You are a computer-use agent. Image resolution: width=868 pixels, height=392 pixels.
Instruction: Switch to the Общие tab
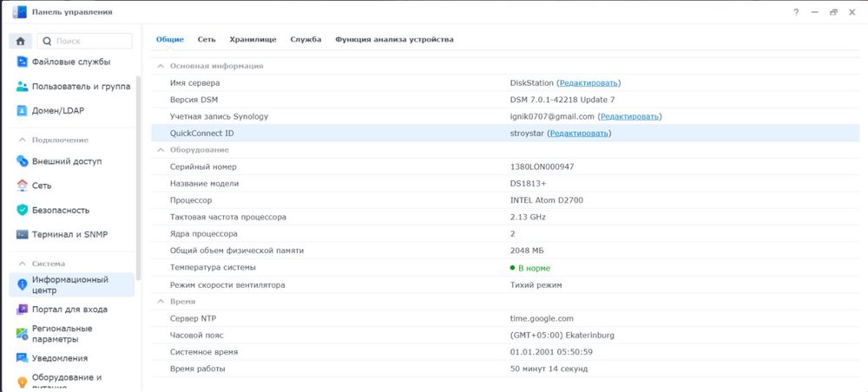click(170, 39)
